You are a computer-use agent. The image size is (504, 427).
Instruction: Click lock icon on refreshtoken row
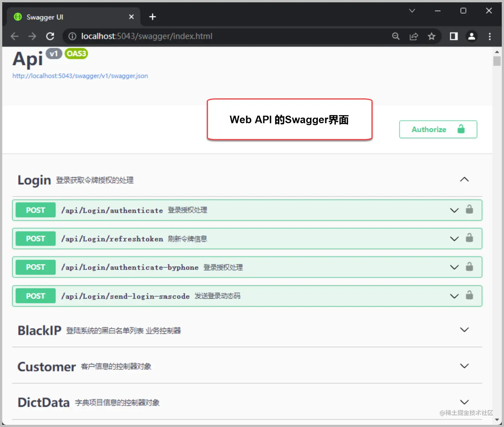(x=469, y=238)
